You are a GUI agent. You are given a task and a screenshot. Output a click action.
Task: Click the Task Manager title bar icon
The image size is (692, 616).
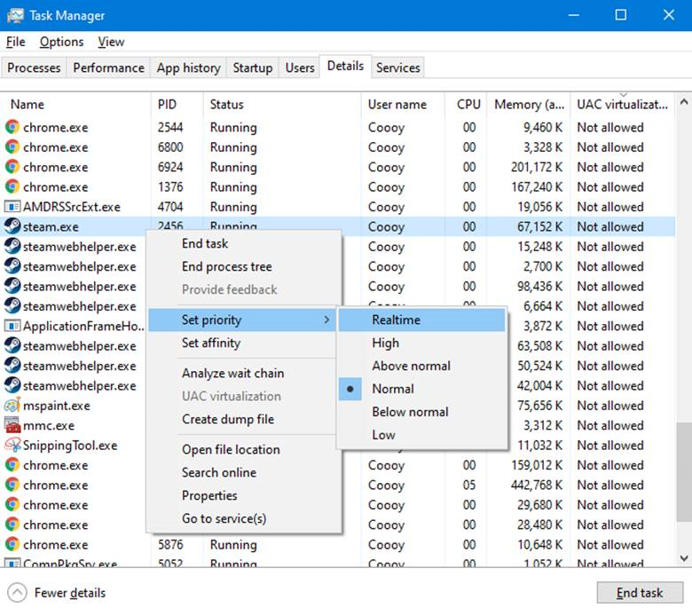coord(15,15)
